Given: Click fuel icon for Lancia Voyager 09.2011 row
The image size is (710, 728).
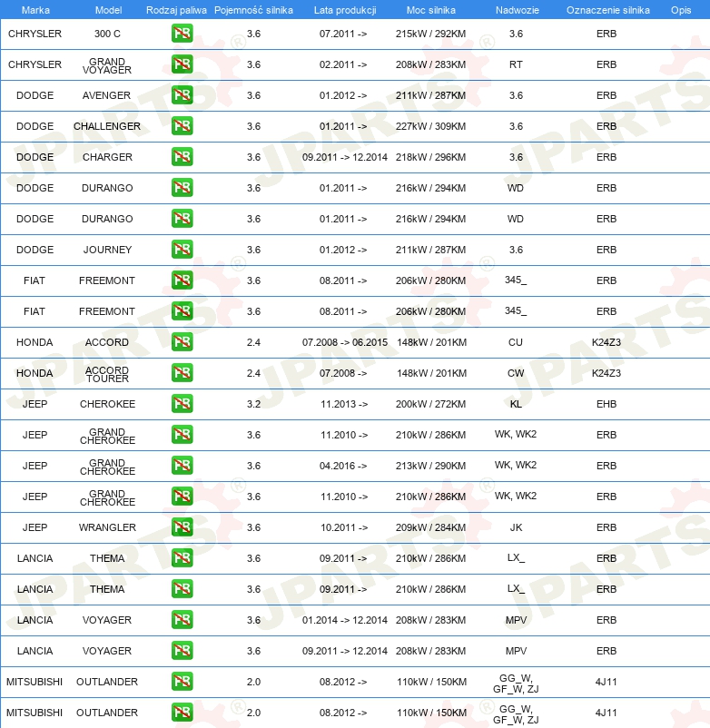Looking at the screenshot, I should click(182, 651).
